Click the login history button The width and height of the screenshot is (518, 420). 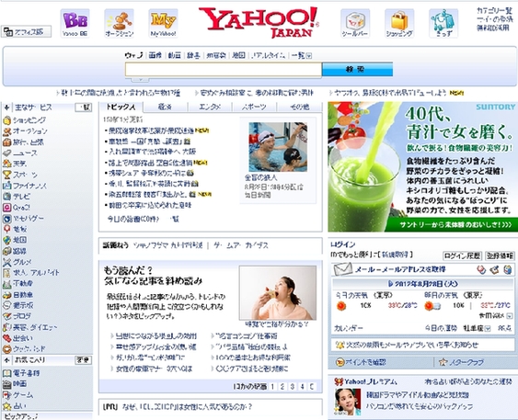pyautogui.click(x=462, y=255)
